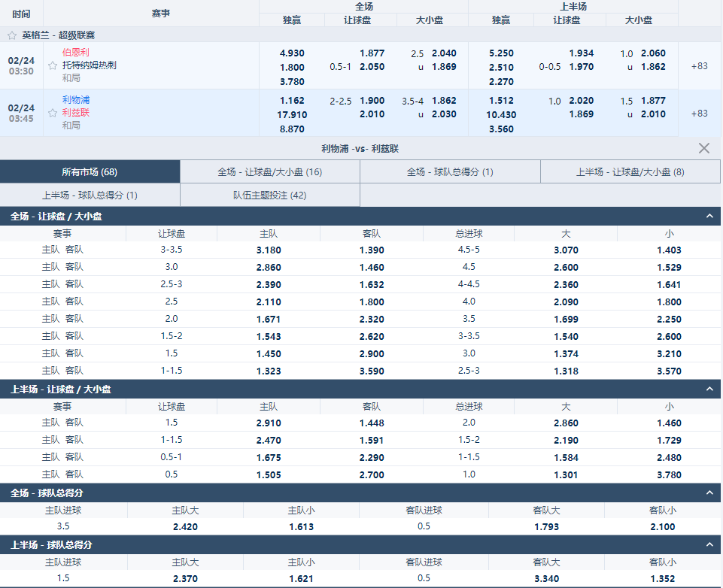The image size is (723, 588).
Task: Open 全场 - 球队总得分 (1) tab
Action: (450, 172)
